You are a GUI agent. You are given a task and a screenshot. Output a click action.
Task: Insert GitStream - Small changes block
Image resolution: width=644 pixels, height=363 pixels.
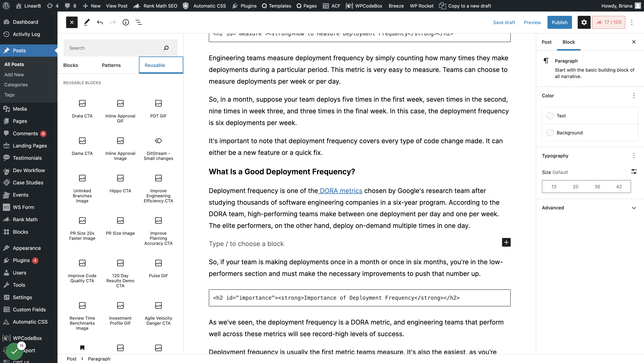click(158, 149)
